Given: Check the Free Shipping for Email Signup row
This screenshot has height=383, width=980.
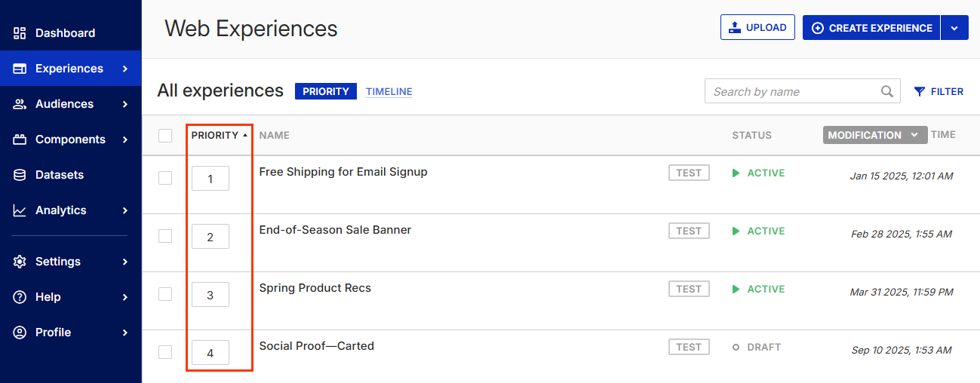Looking at the screenshot, I should tap(165, 178).
